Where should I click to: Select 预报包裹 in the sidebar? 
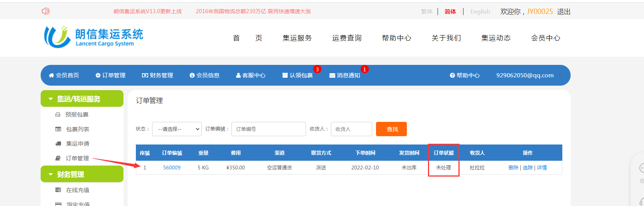[x=77, y=115]
